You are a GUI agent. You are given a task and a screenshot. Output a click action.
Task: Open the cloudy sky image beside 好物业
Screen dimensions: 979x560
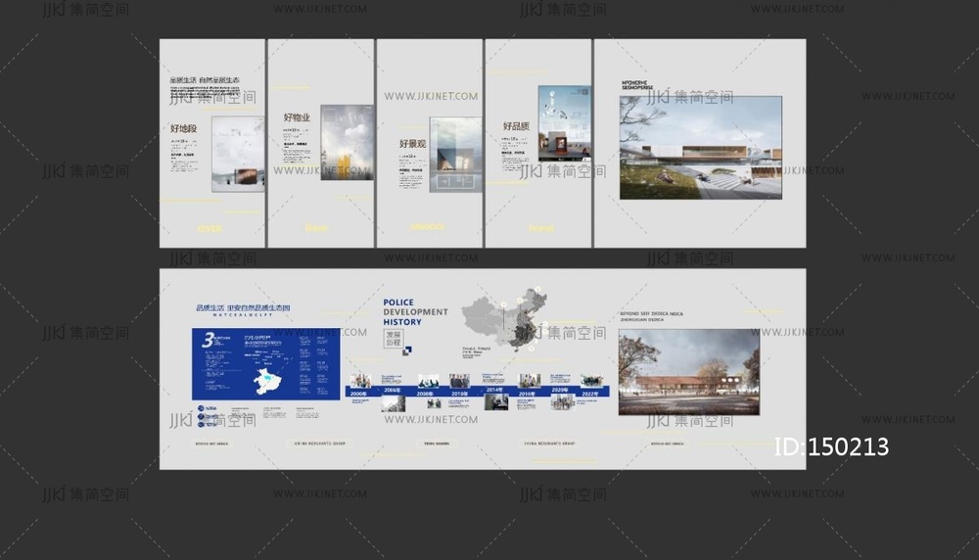point(348,143)
